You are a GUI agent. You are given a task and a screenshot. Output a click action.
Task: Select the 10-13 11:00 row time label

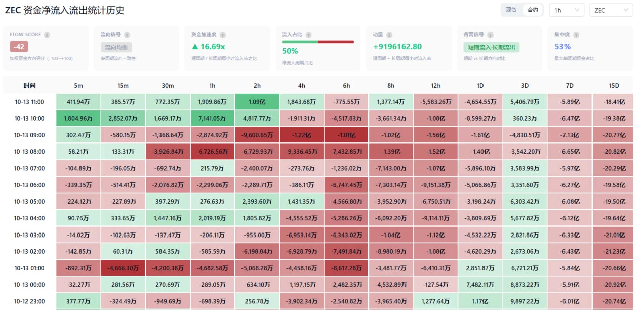[x=30, y=102]
